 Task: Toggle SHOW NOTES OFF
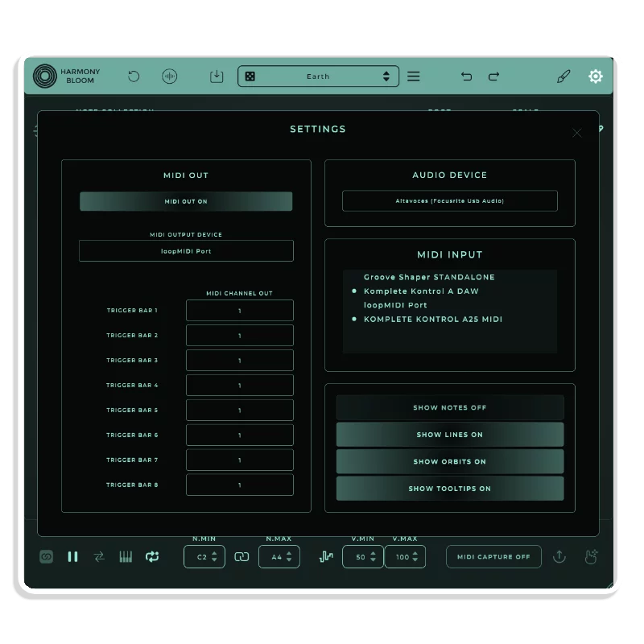click(450, 407)
